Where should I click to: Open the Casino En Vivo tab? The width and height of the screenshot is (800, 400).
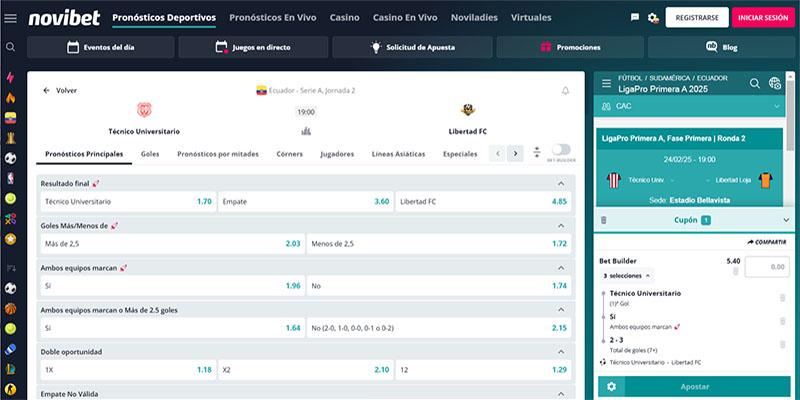(405, 18)
